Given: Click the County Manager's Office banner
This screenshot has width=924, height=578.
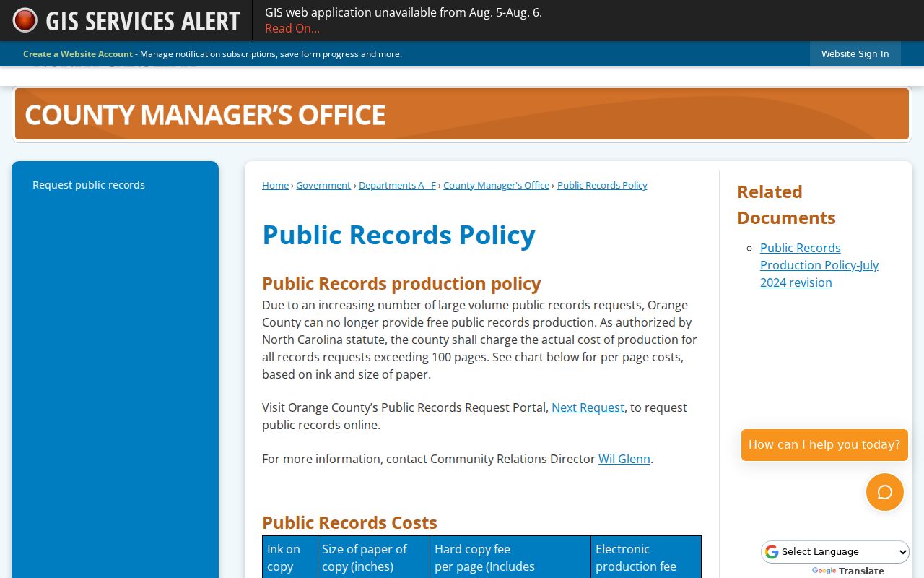Looking at the screenshot, I should pos(462,114).
